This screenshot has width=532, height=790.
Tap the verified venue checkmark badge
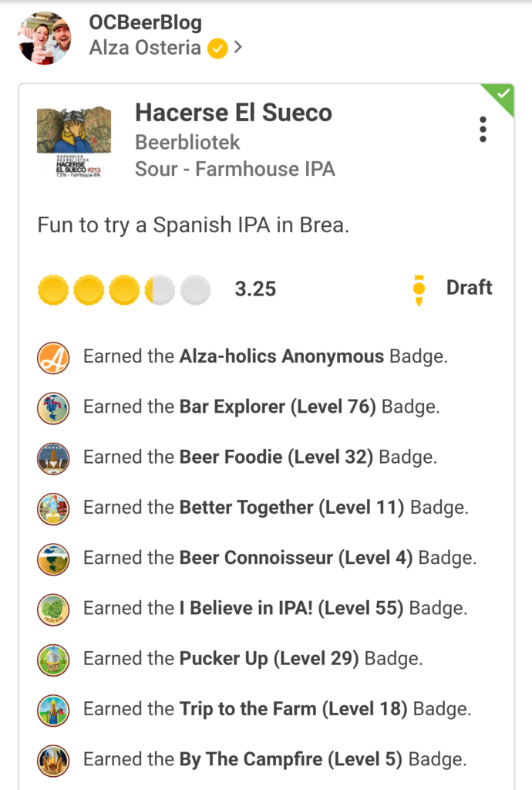click(218, 49)
